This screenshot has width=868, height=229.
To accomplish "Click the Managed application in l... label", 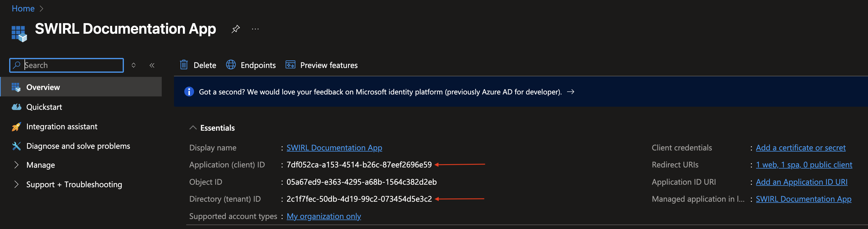I will [698, 199].
